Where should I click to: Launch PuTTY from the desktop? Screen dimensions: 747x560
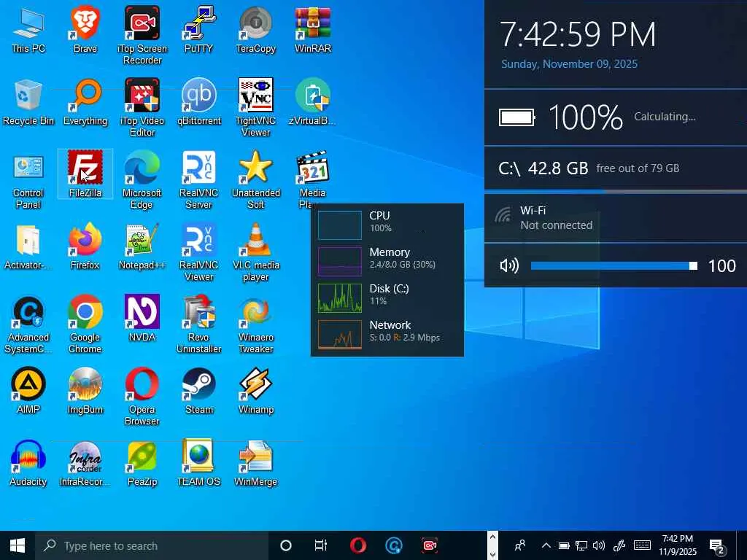click(198, 30)
